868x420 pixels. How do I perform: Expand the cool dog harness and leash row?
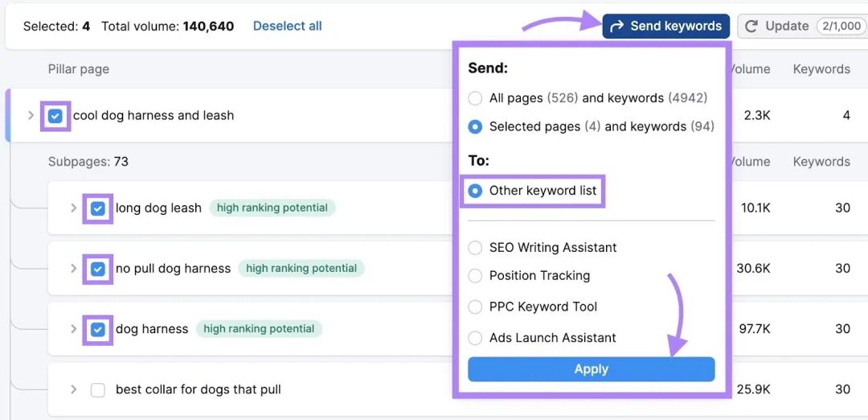coord(31,115)
